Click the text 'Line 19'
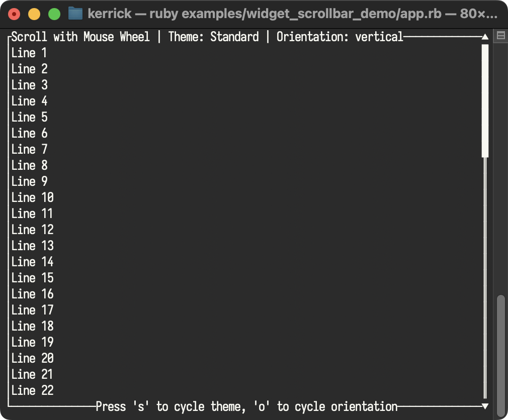Viewport: 508px width, 420px height. [32, 342]
